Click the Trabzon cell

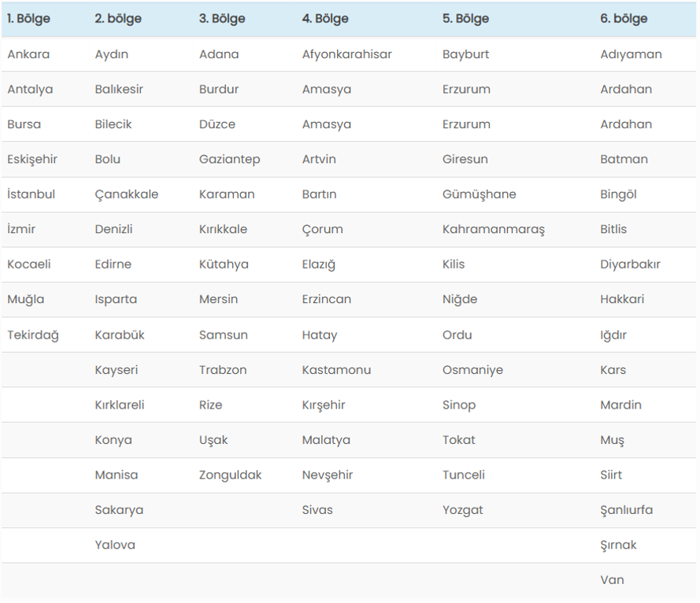223,370
